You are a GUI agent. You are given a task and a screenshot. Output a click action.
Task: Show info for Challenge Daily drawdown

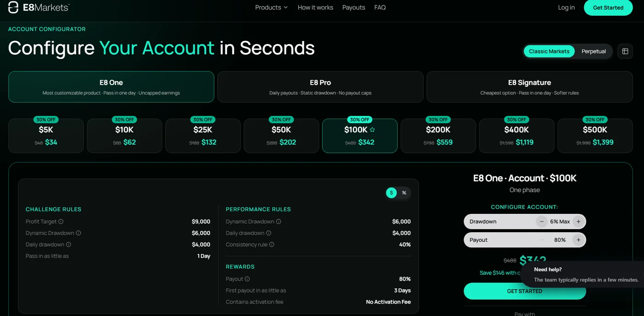click(x=69, y=245)
